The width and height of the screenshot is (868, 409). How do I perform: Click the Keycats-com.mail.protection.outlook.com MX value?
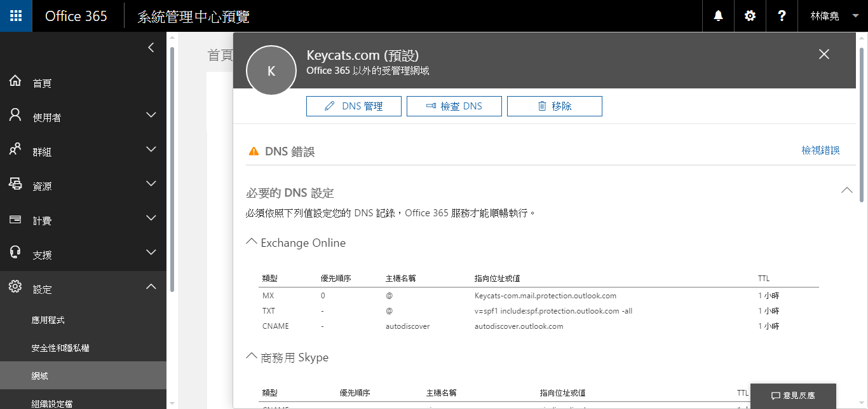(x=545, y=296)
